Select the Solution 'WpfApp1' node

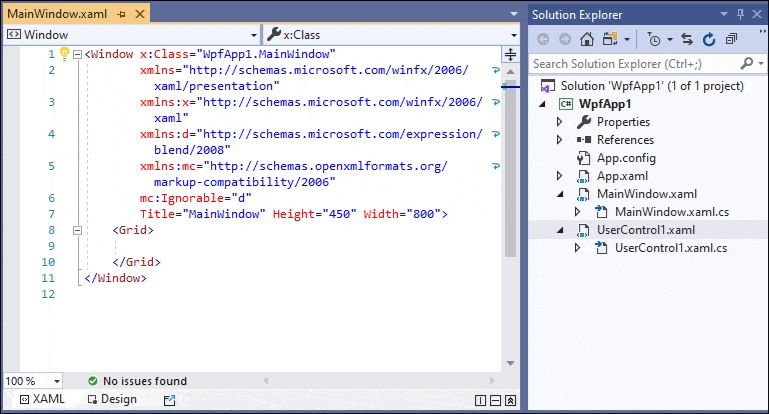click(652, 86)
